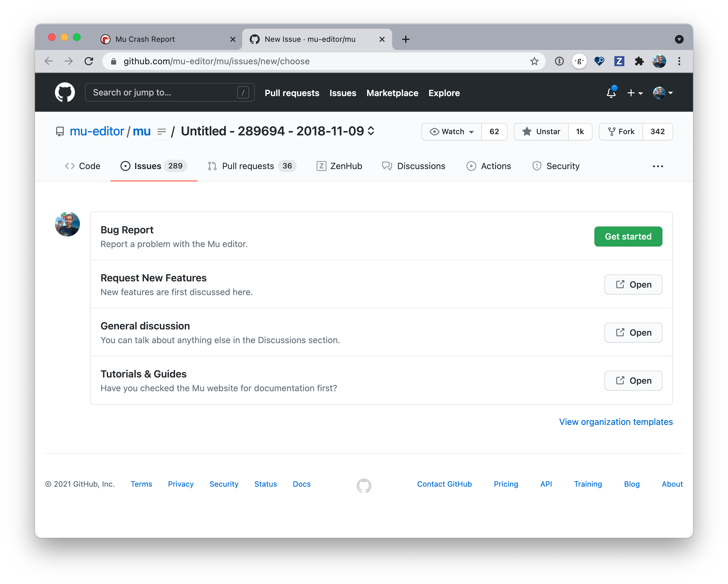This screenshot has width=728, height=584.
Task: Open the ZenHub tab icon
Action: (322, 166)
